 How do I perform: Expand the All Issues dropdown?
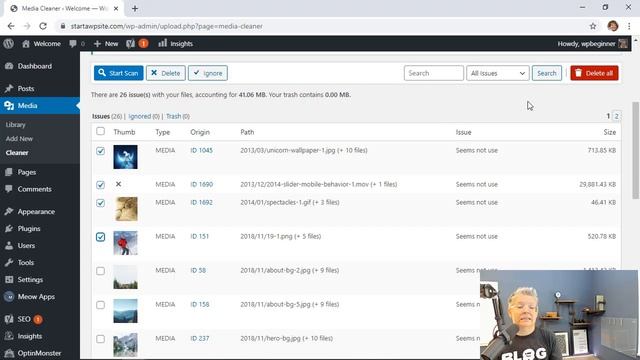pos(498,73)
